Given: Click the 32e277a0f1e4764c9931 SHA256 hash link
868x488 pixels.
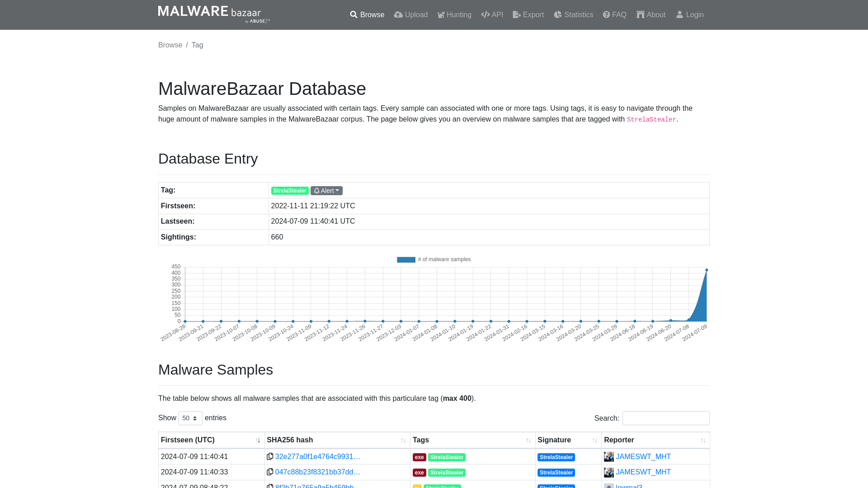Looking at the screenshot, I should [318, 456].
